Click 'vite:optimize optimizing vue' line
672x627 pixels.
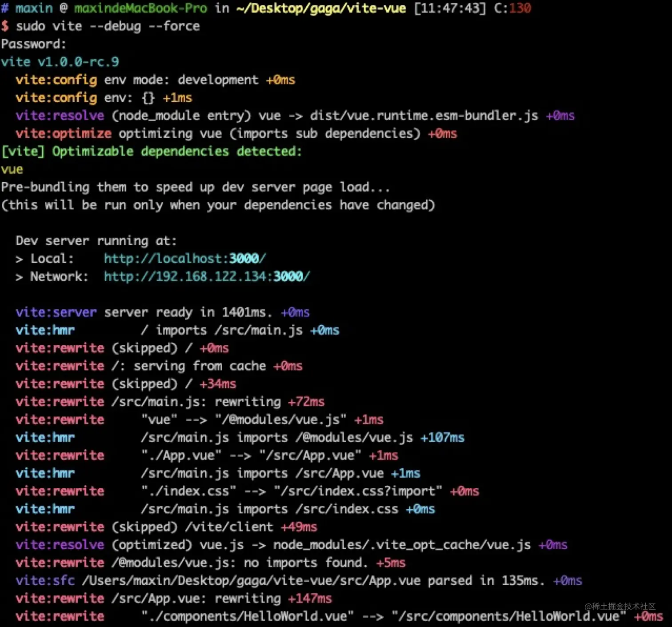(236, 133)
